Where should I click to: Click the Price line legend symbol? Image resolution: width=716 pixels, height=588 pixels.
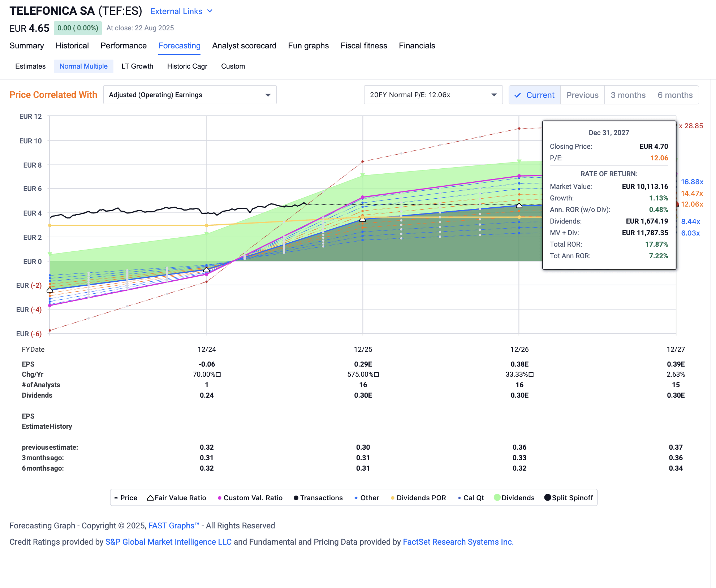[116, 497]
